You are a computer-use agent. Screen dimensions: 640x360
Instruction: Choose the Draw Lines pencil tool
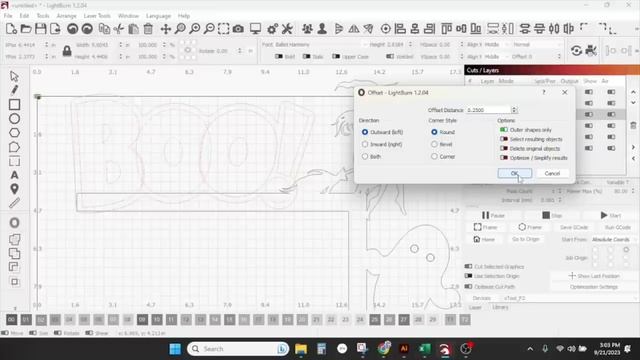[x=14, y=90]
